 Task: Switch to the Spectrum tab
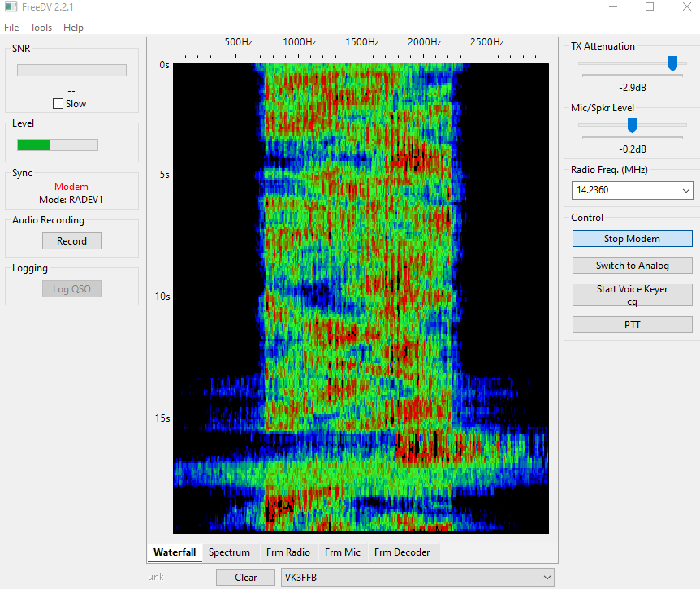229,552
